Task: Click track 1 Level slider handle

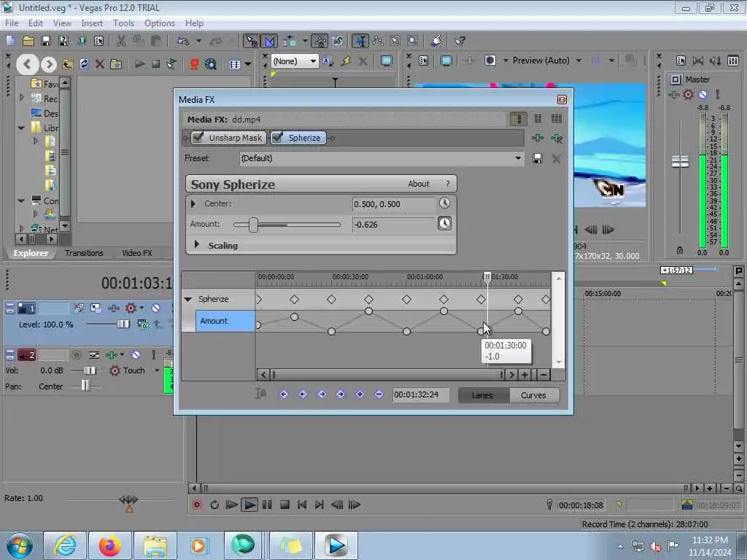Action: click(x=123, y=324)
